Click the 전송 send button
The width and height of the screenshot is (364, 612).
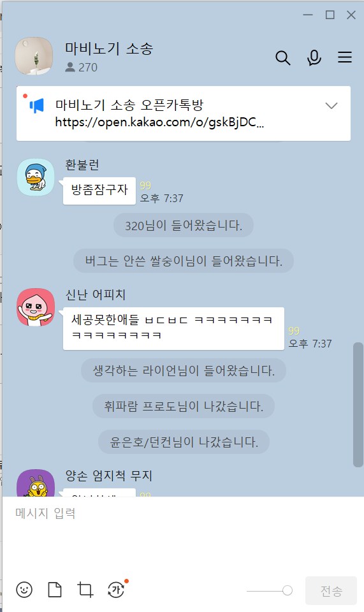pyautogui.click(x=331, y=590)
